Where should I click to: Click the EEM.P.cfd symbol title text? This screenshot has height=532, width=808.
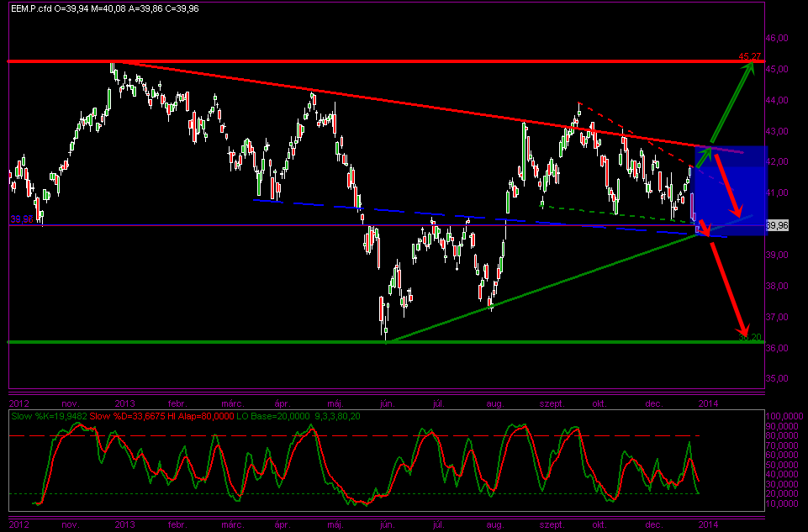point(32,7)
